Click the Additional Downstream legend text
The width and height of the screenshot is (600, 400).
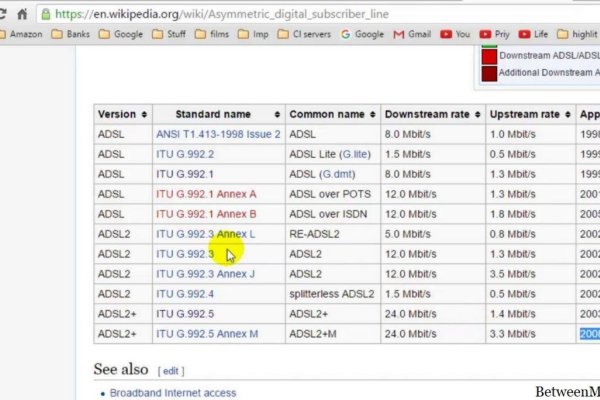coord(549,72)
